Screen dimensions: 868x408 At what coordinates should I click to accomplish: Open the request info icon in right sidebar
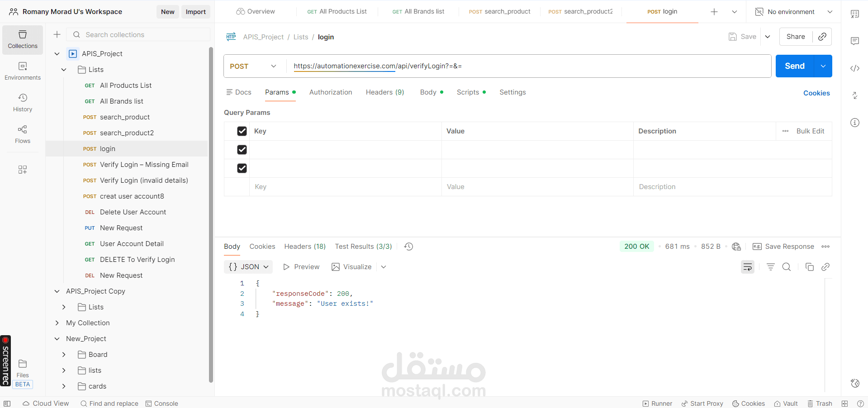point(855,123)
